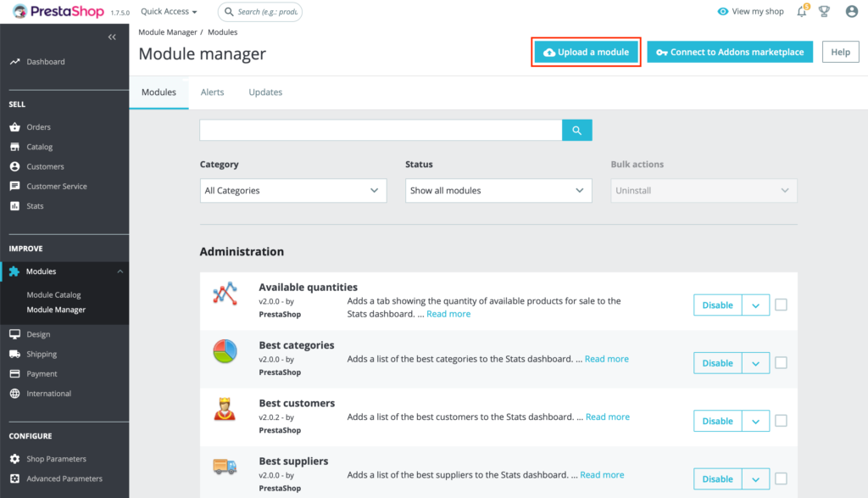The width and height of the screenshot is (868, 498).
Task: Switch to the Modules tab
Action: tap(159, 92)
